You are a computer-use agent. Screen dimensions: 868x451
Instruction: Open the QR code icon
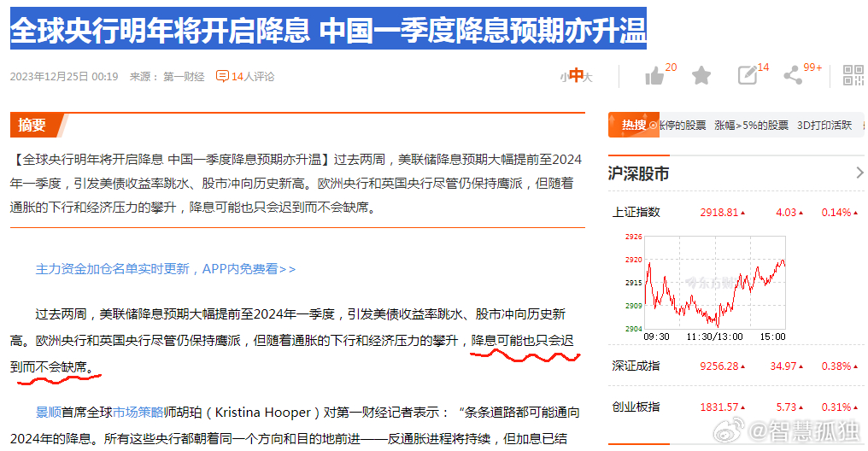click(x=853, y=75)
